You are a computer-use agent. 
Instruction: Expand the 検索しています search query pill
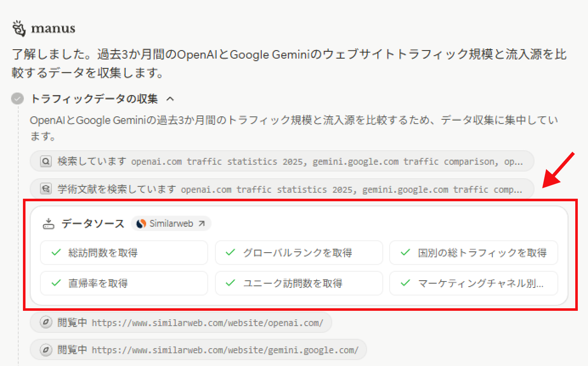[x=282, y=161]
